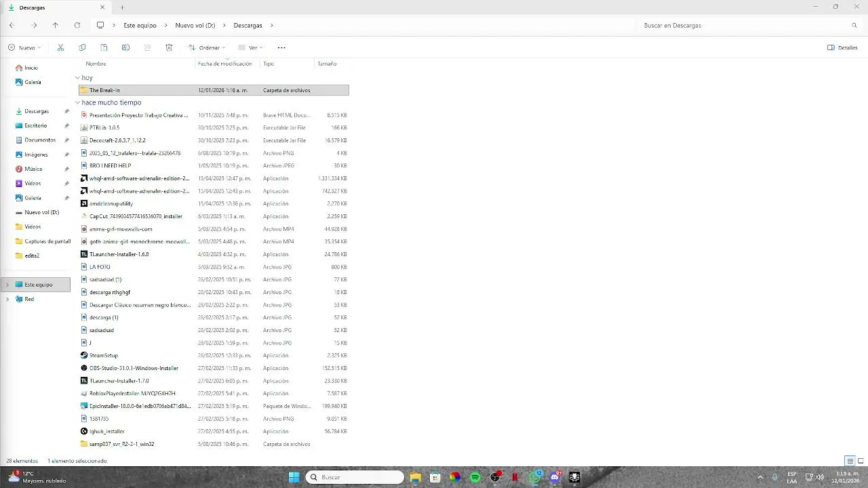Image resolution: width=868 pixels, height=488 pixels.
Task: Click the EpicInstaller package icon
Action: (84, 406)
